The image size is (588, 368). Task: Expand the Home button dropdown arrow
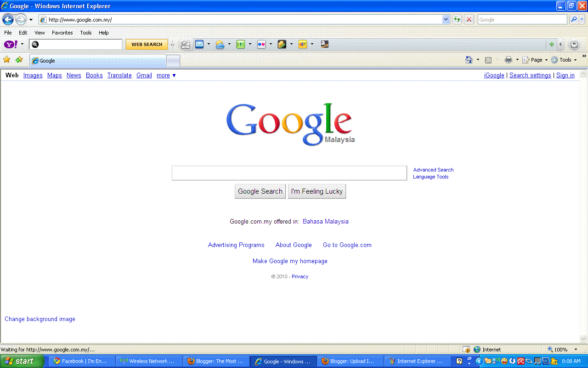pos(478,60)
